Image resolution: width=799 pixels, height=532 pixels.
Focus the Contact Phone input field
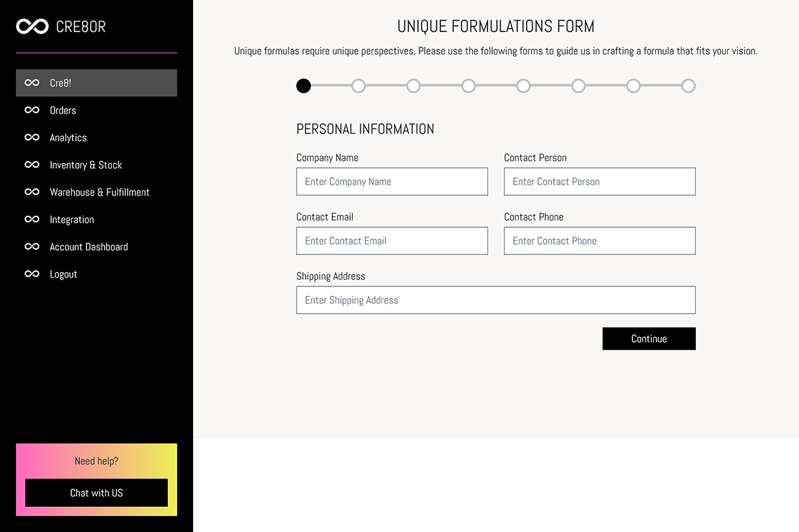[600, 241]
